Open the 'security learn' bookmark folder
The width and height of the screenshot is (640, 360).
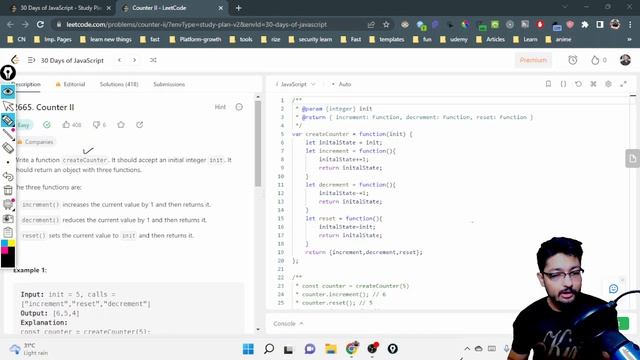pyautogui.click(x=311, y=40)
